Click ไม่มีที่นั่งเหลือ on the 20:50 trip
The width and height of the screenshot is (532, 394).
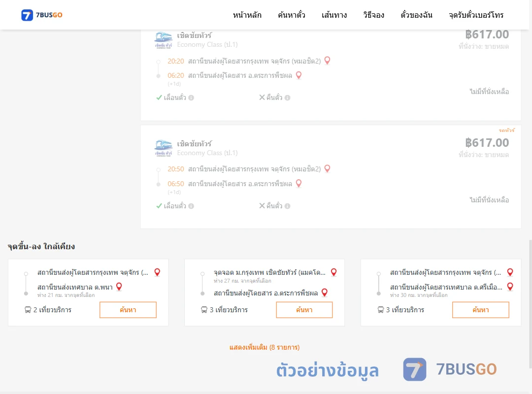pos(489,200)
